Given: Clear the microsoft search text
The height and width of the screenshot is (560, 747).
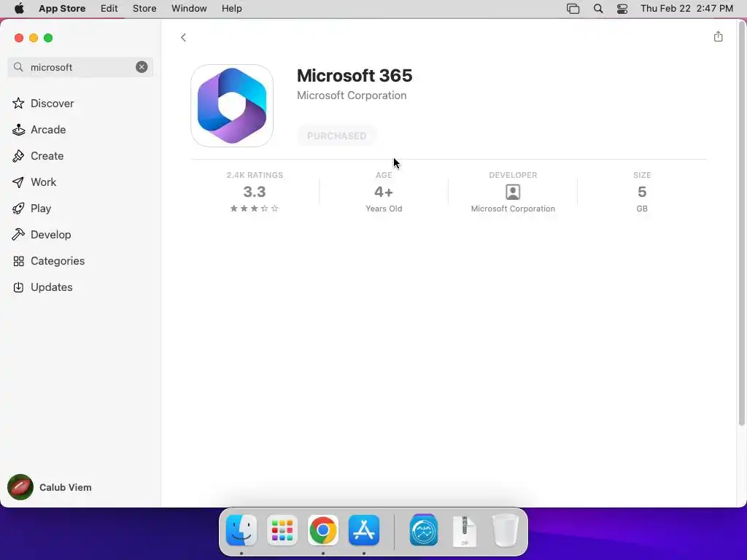Looking at the screenshot, I should 142,67.
